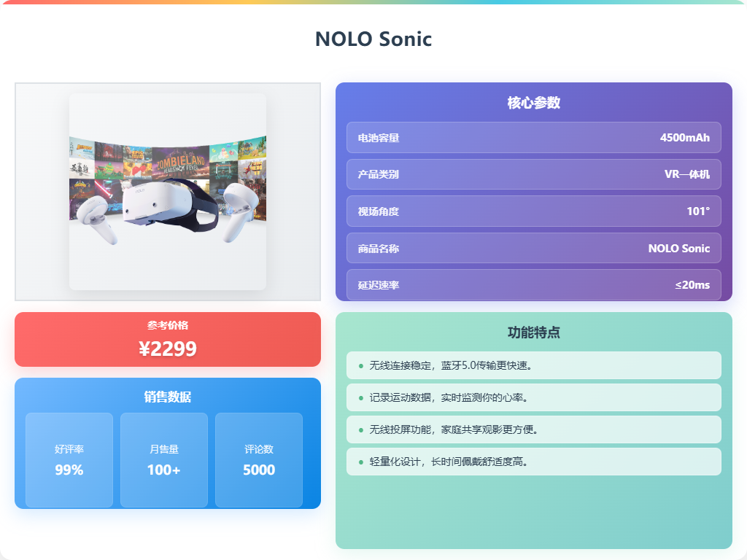Open the 好评率 99% stat card
The width and height of the screenshot is (747, 560).
tap(69, 460)
